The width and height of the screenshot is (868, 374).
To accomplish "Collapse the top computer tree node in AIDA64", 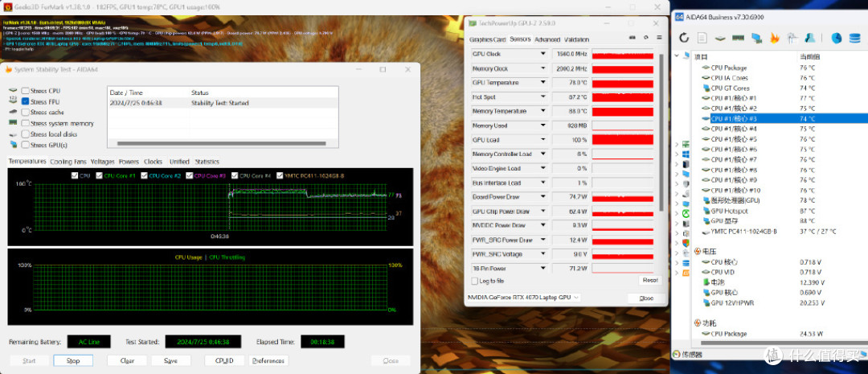I will (x=677, y=56).
